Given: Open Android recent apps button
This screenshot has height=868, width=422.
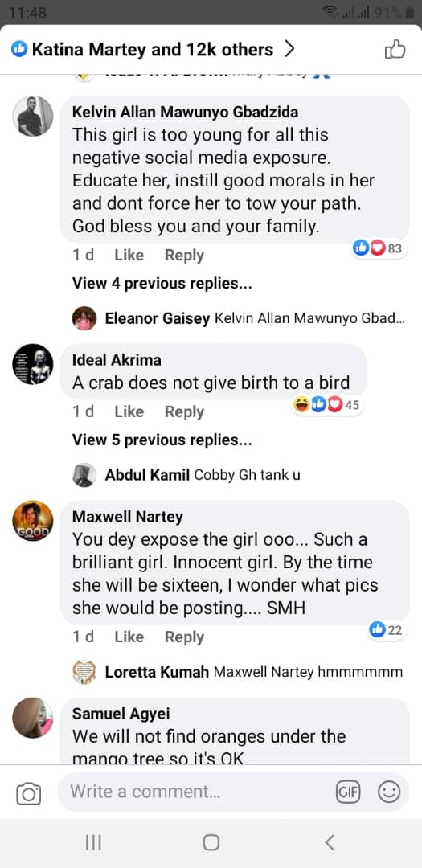Looking at the screenshot, I should [93, 842].
